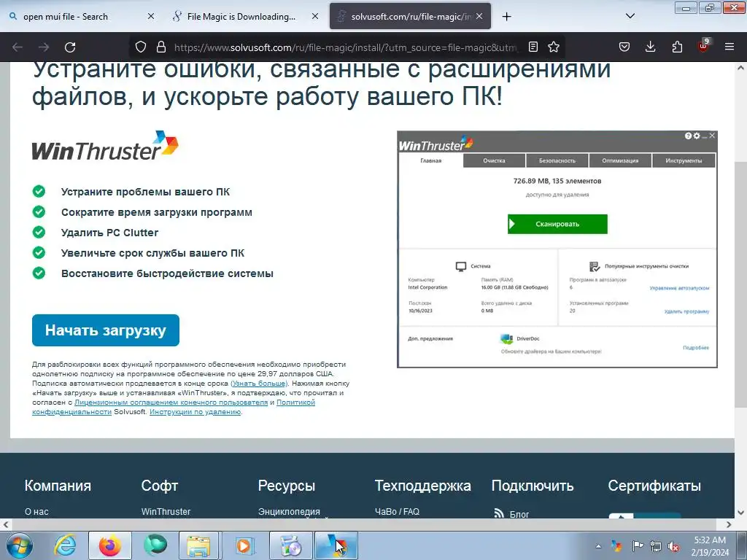Open the 'Политикой конфиденциальности' link
The width and height of the screenshot is (747, 560).
(x=174, y=407)
